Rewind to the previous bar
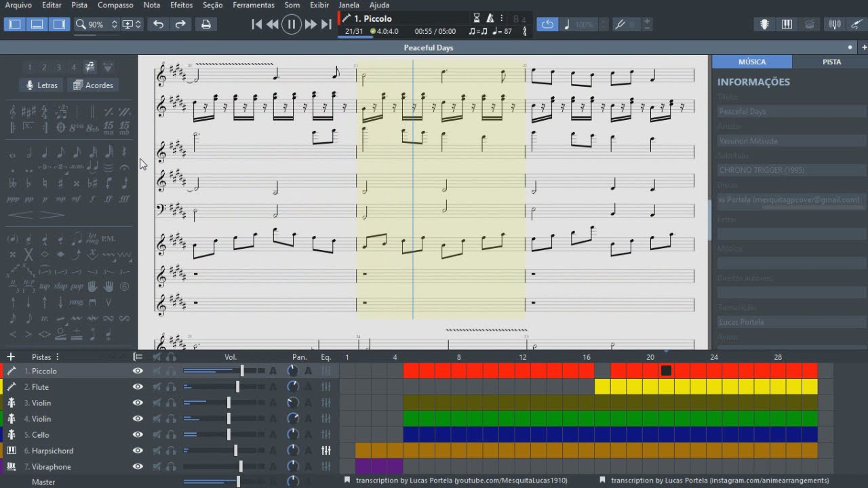 pyautogui.click(x=273, y=24)
